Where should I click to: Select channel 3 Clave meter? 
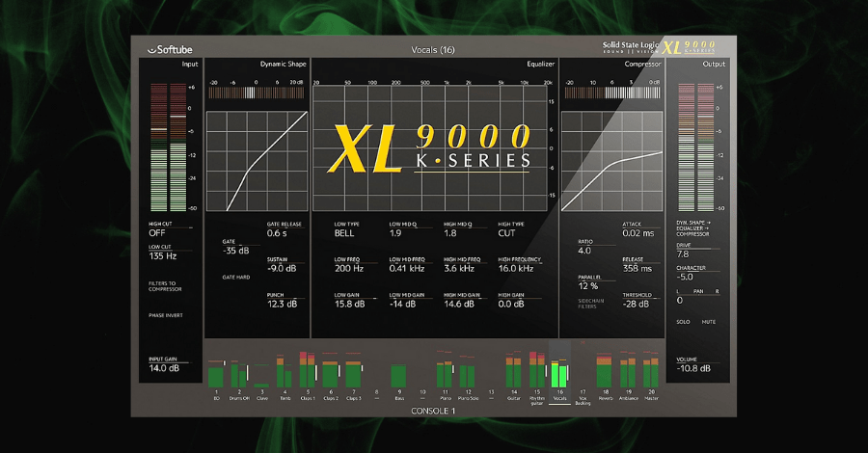click(261, 376)
